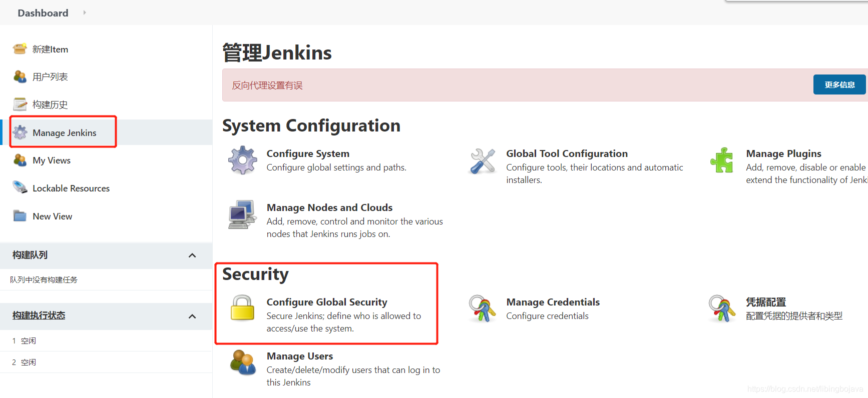Open the Global Tool Configuration link

(567, 153)
